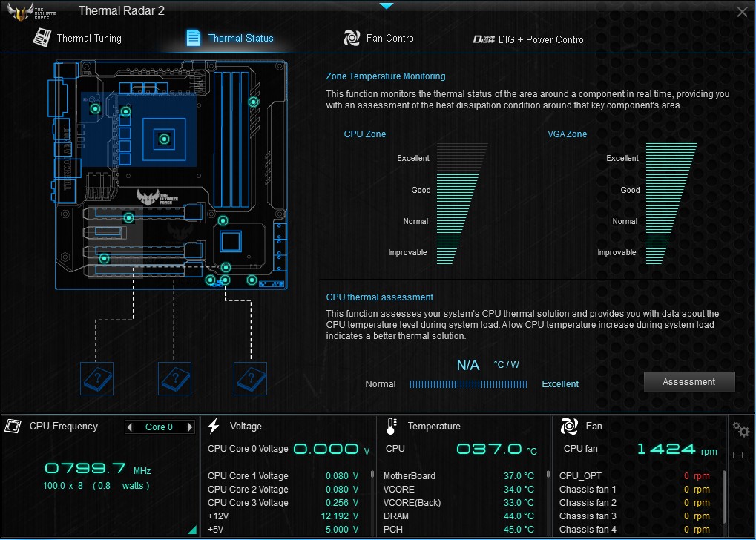Click the two-squares layout icon below the gears
The image size is (756, 540).
[x=740, y=455]
